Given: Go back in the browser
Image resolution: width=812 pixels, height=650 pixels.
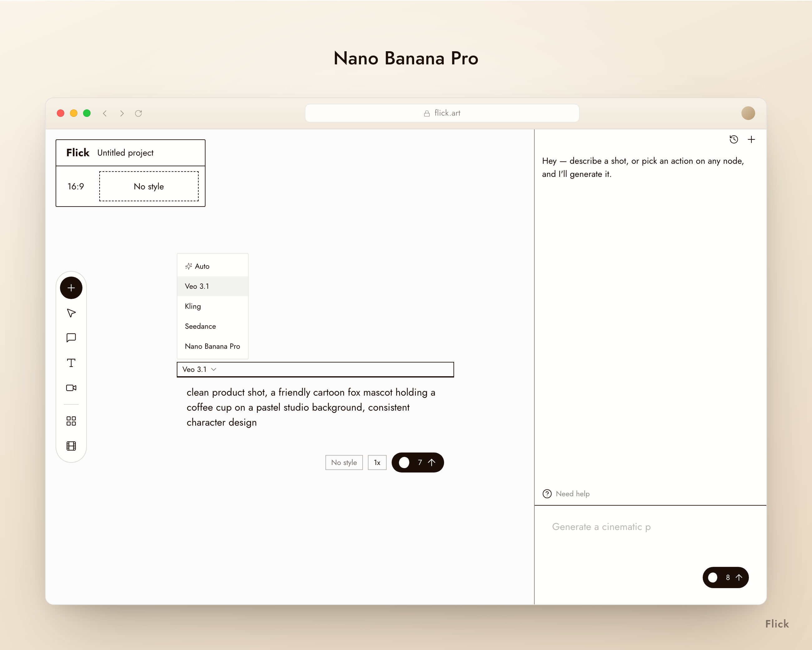Looking at the screenshot, I should 105,113.
